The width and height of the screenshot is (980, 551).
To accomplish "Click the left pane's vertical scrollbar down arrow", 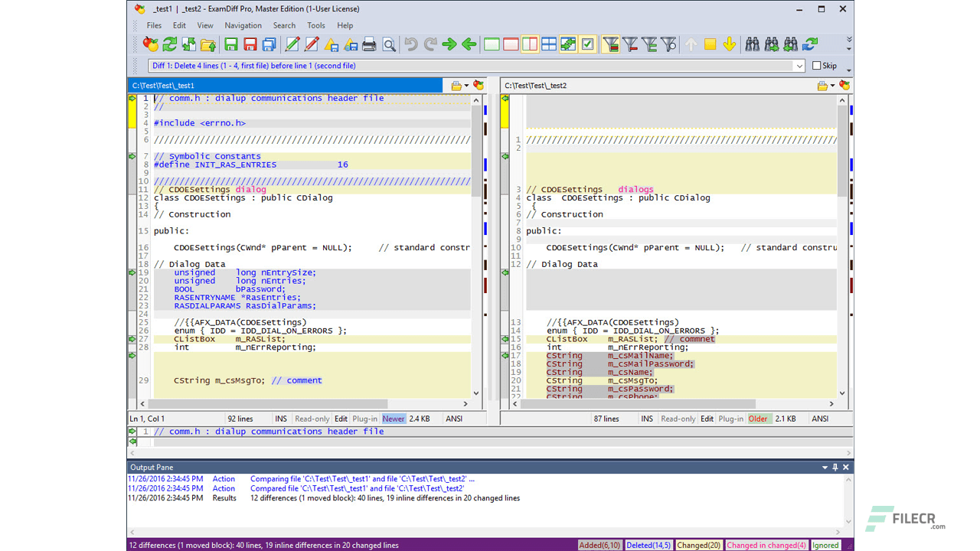I will pyautogui.click(x=476, y=393).
